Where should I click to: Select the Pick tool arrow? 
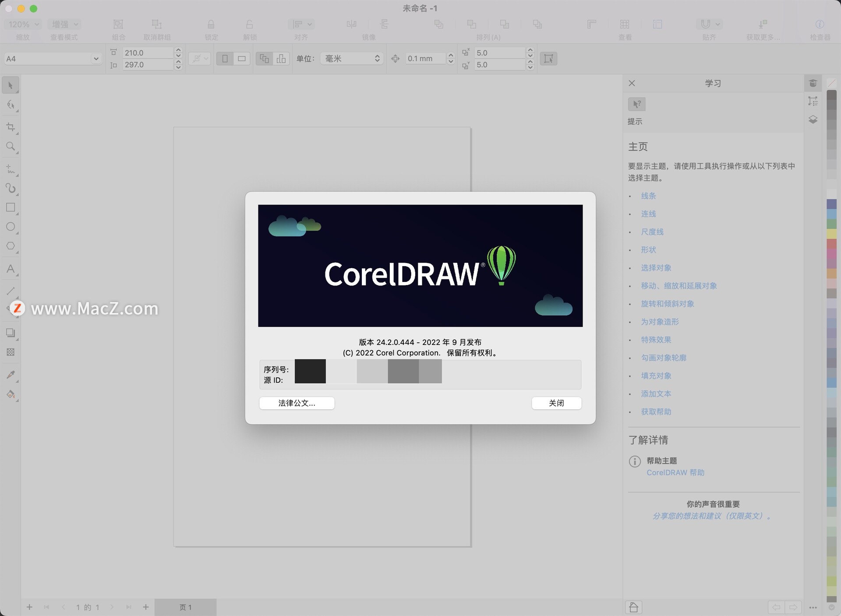11,85
